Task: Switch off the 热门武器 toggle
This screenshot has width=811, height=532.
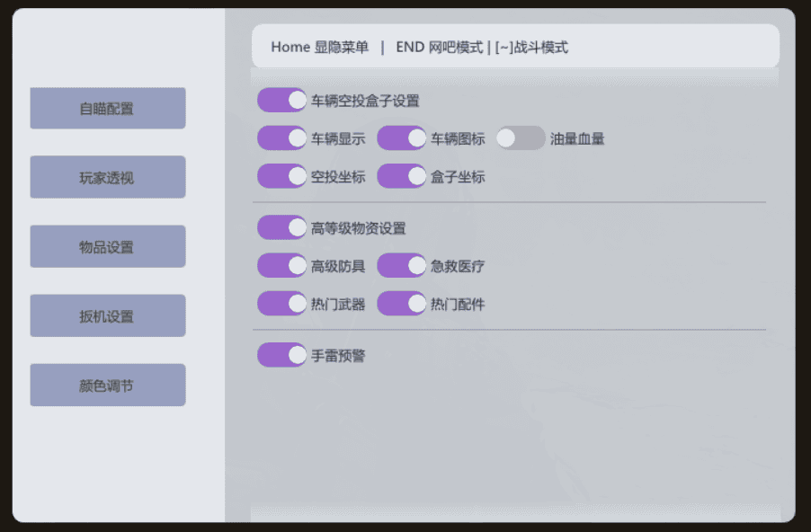Action: [282, 304]
